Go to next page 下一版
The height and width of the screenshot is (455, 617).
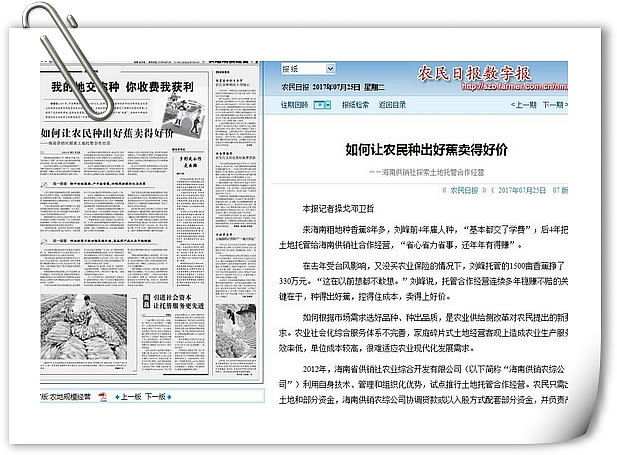point(158,397)
